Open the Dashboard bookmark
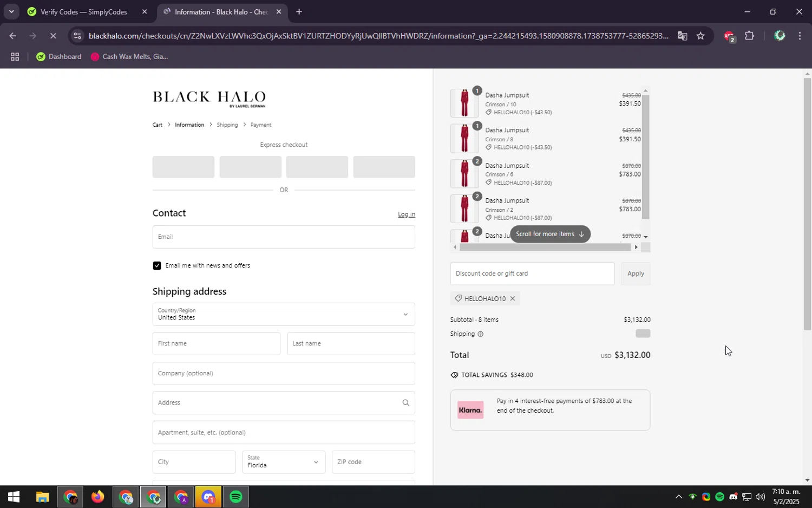Image resolution: width=812 pixels, height=508 pixels. [x=59, y=56]
